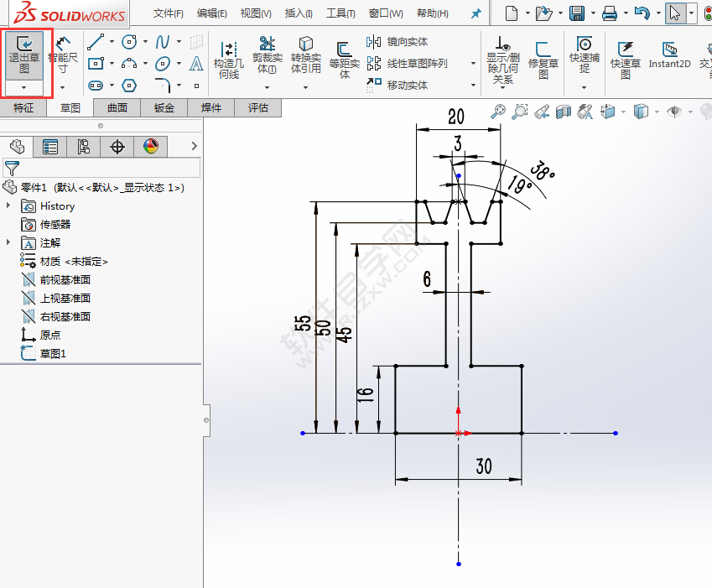The width and height of the screenshot is (712, 588).
Task: Expand the History folder
Action: [8, 206]
